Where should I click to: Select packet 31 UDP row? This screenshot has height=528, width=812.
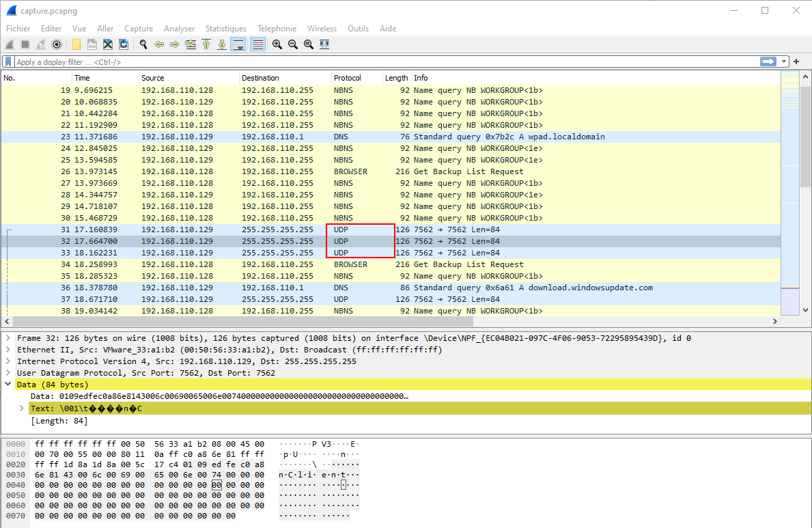[391, 230]
